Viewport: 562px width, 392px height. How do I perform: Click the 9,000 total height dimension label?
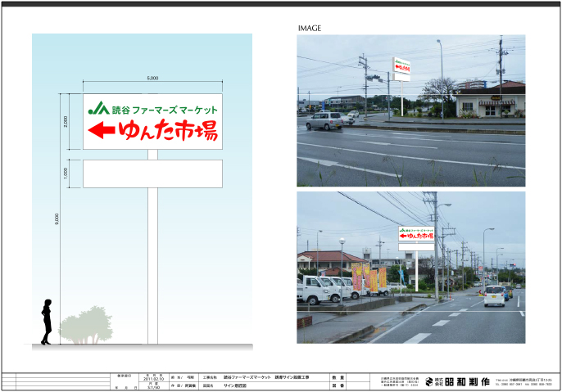pyautogui.click(x=57, y=219)
